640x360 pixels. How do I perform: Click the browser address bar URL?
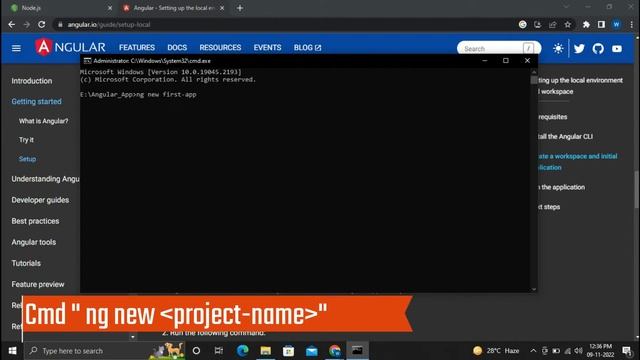point(109,24)
